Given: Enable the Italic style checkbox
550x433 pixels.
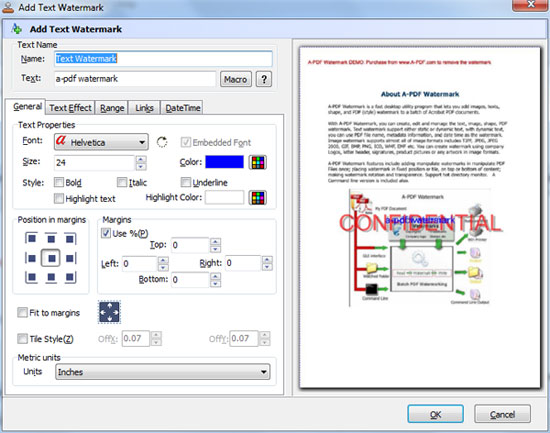Looking at the screenshot, I should (x=122, y=182).
